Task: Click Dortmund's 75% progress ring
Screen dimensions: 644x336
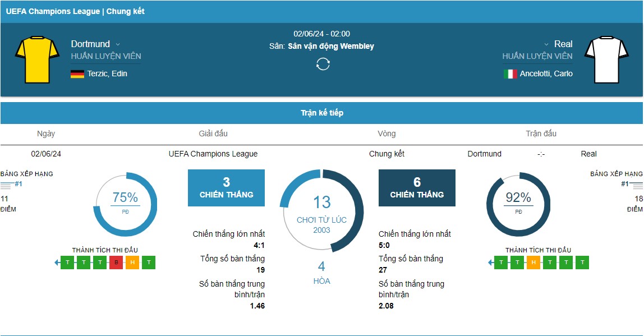Action: [125, 204]
